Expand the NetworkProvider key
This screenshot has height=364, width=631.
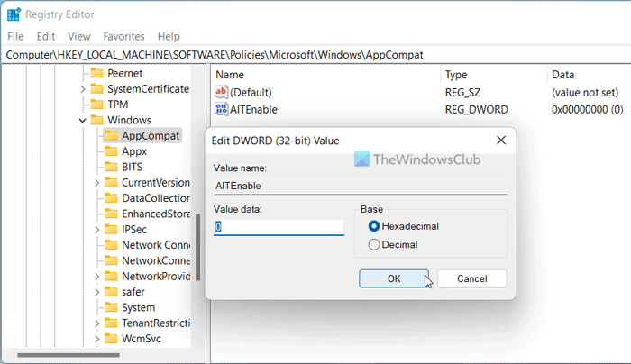pos(97,277)
